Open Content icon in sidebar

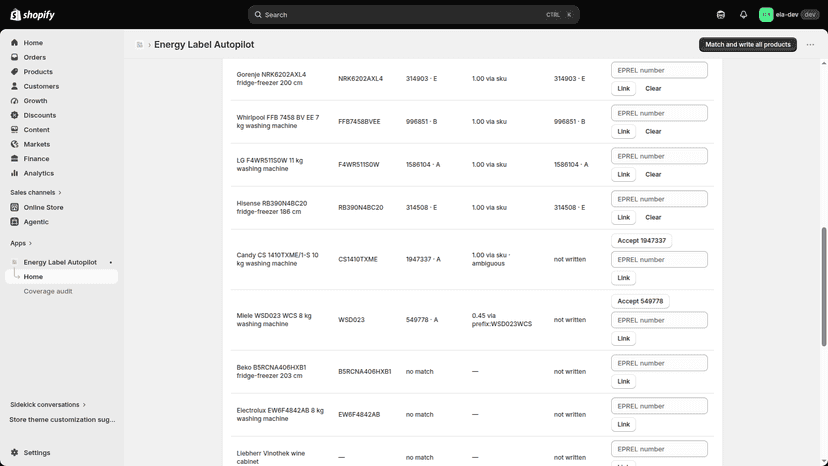(x=14, y=129)
